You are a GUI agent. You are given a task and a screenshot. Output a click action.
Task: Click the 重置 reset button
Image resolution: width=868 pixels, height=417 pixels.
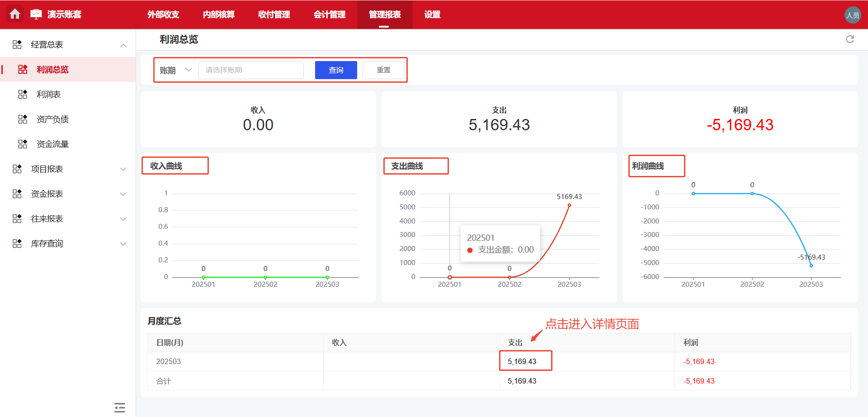(x=383, y=70)
